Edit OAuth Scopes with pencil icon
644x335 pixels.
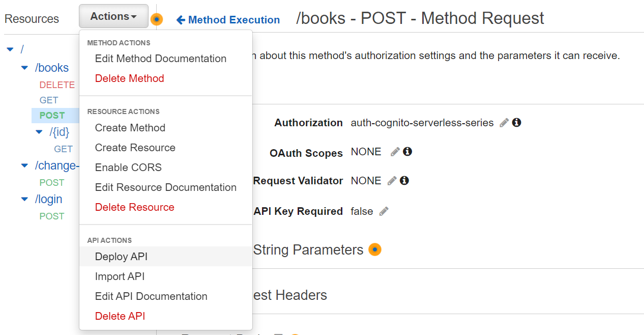pos(395,152)
